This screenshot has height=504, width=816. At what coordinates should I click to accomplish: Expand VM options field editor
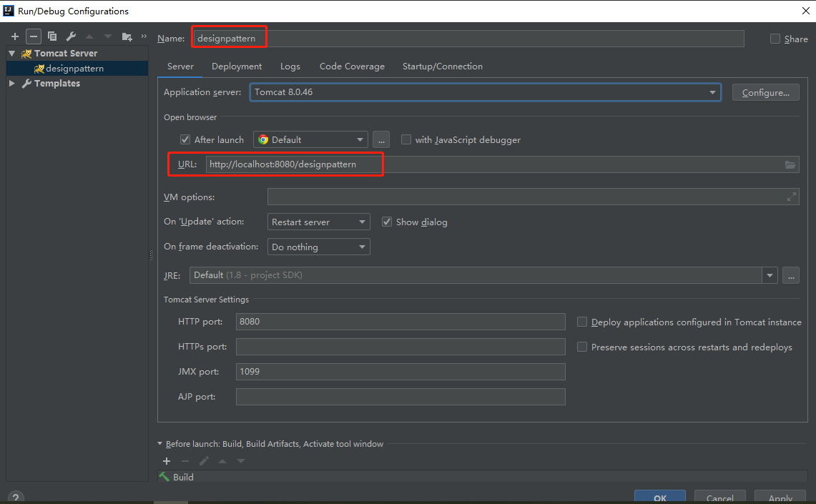click(792, 197)
